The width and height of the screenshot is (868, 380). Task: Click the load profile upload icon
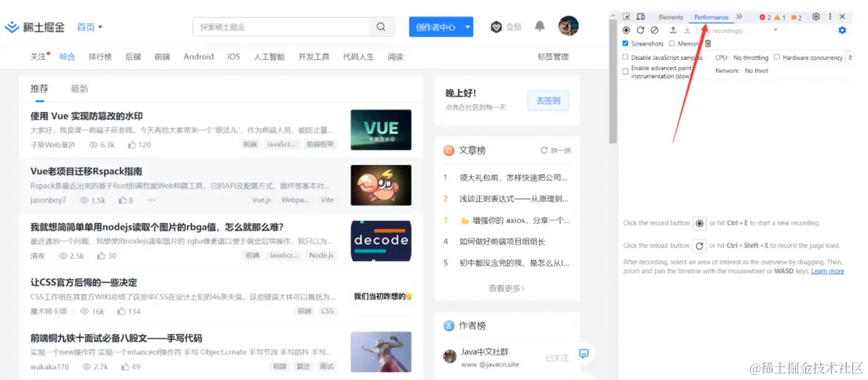tap(672, 30)
